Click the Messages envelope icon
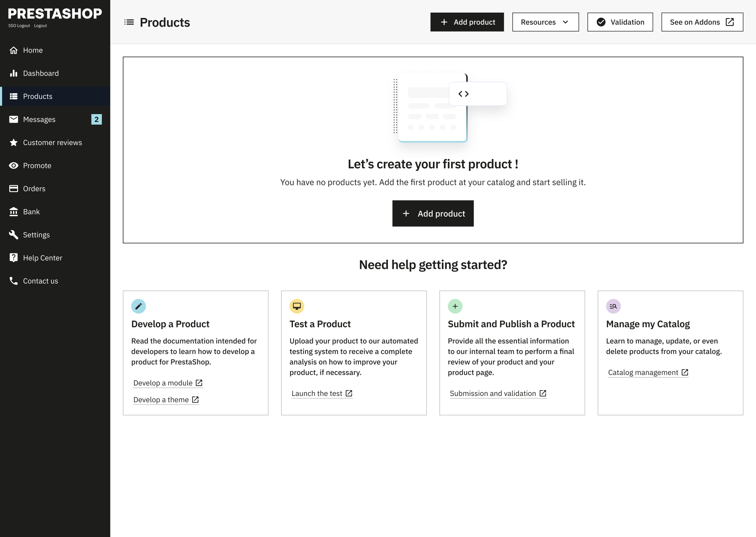 [x=14, y=119]
